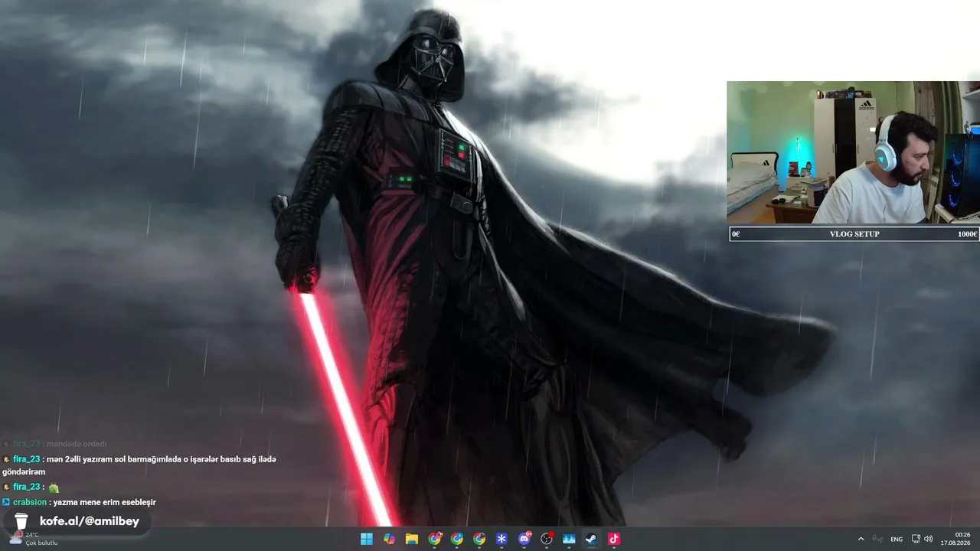This screenshot has height=551, width=980.
Task: Click the faded chat message "mandada ordadı"
Action: [x=77, y=444]
